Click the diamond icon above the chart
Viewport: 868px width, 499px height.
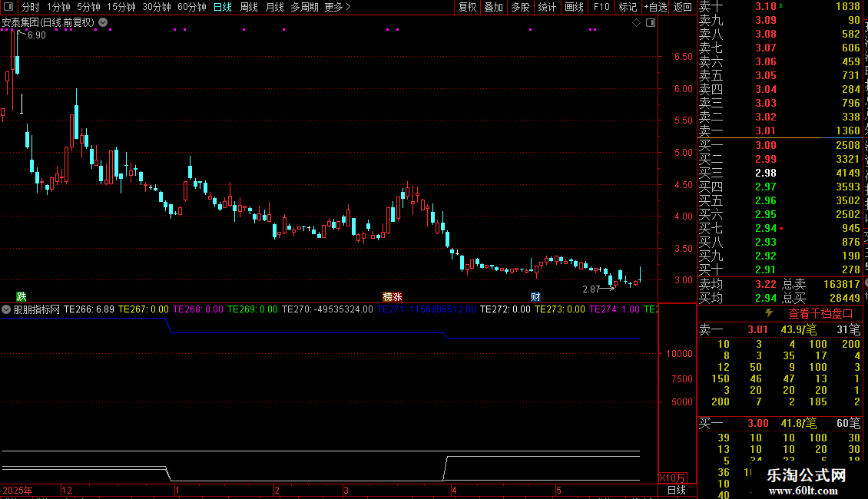(636, 23)
